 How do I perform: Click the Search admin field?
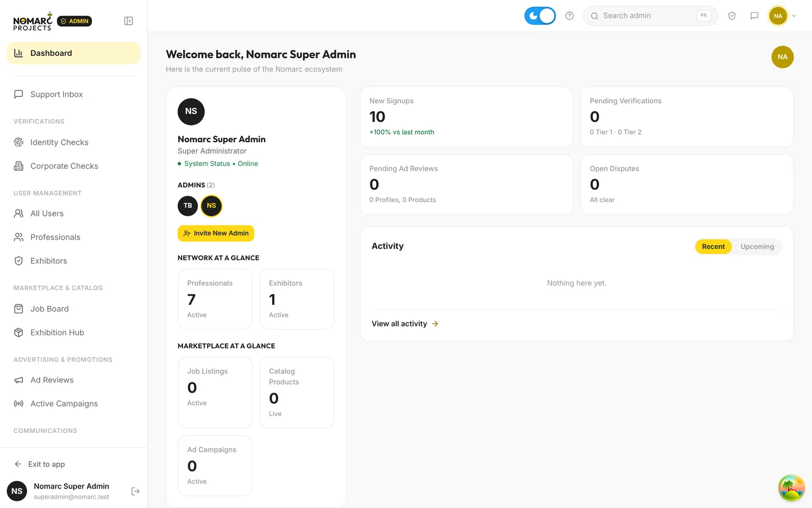(650, 16)
